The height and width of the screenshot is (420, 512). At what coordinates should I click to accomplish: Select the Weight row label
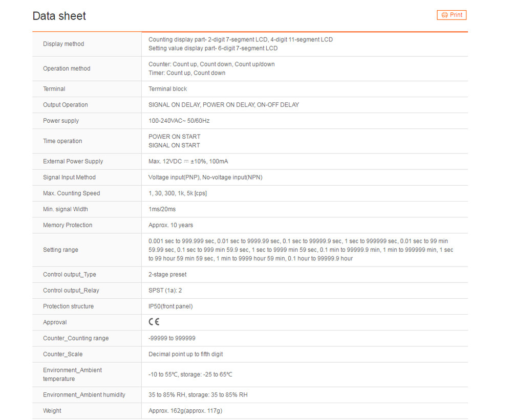pos(52,411)
